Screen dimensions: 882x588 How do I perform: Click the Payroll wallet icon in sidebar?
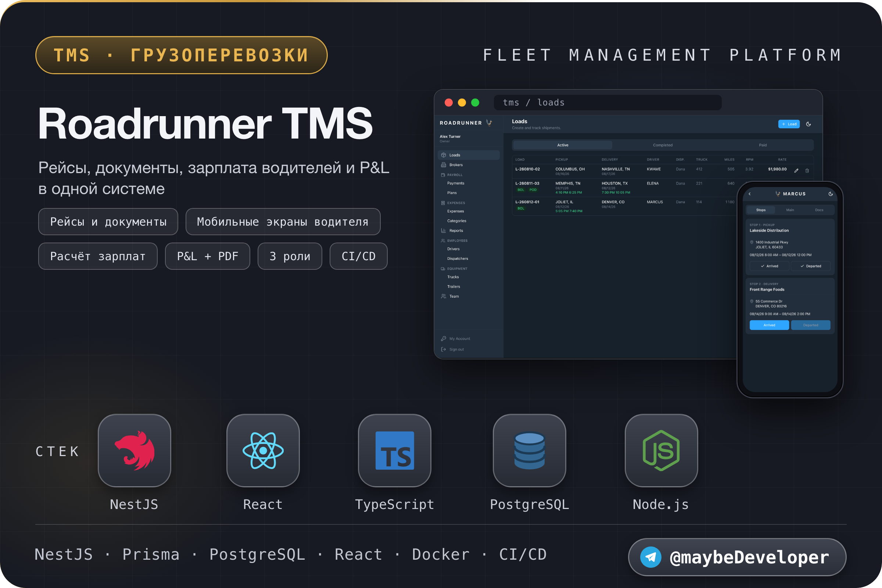coord(443,175)
